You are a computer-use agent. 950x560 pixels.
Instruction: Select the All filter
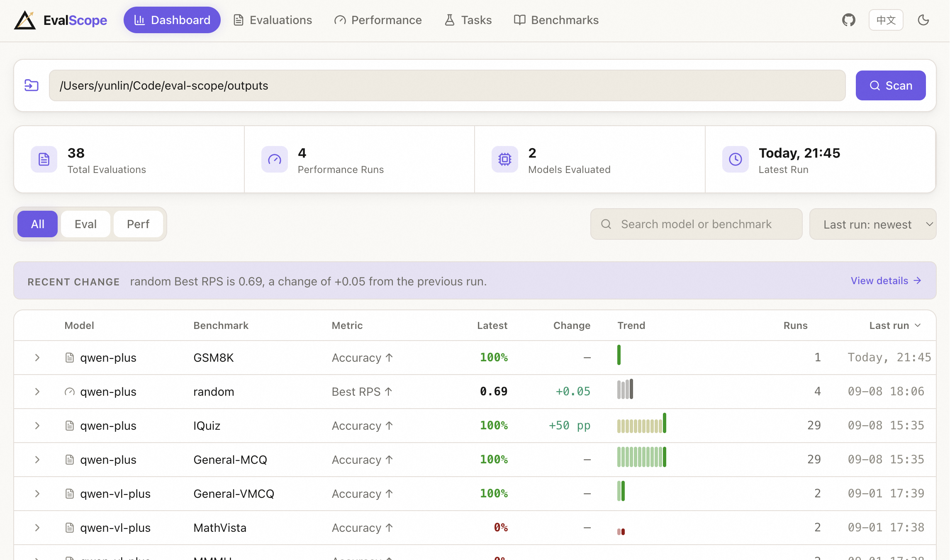click(38, 224)
